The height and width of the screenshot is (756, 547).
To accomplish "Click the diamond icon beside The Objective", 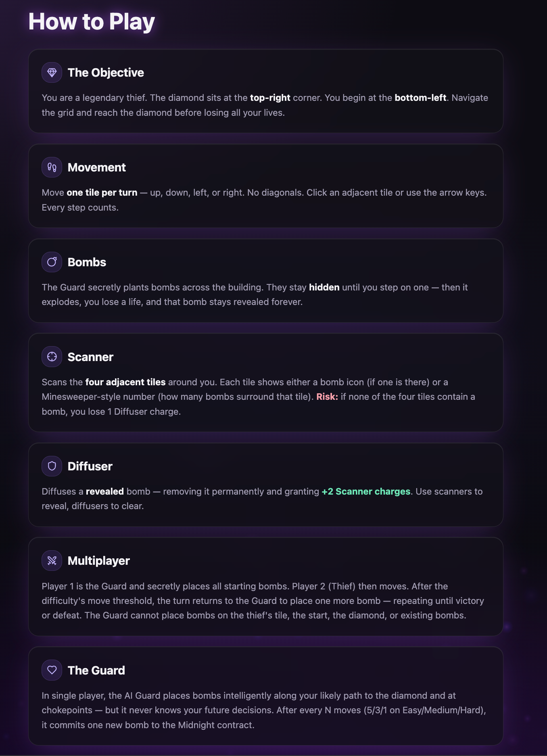I will (x=52, y=73).
